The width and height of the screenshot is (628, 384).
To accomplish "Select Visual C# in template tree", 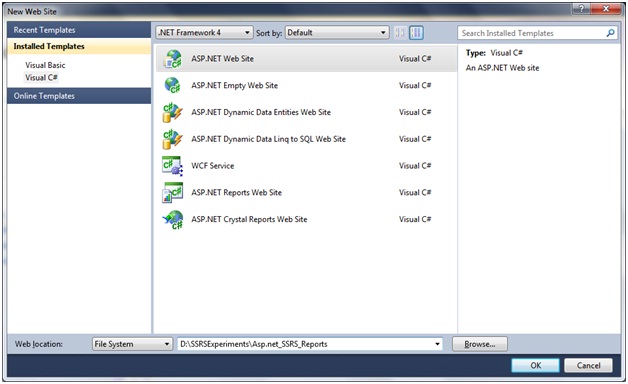I will click(x=41, y=78).
